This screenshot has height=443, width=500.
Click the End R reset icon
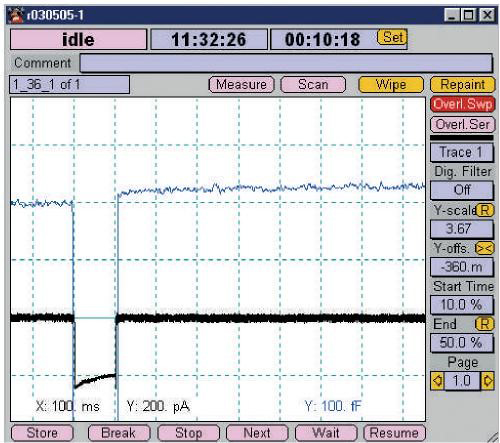(x=485, y=324)
